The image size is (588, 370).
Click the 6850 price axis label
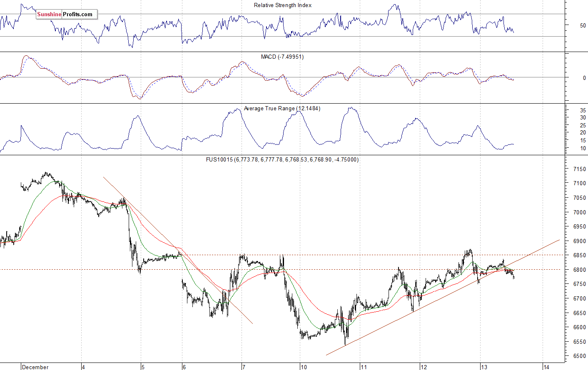579,256
